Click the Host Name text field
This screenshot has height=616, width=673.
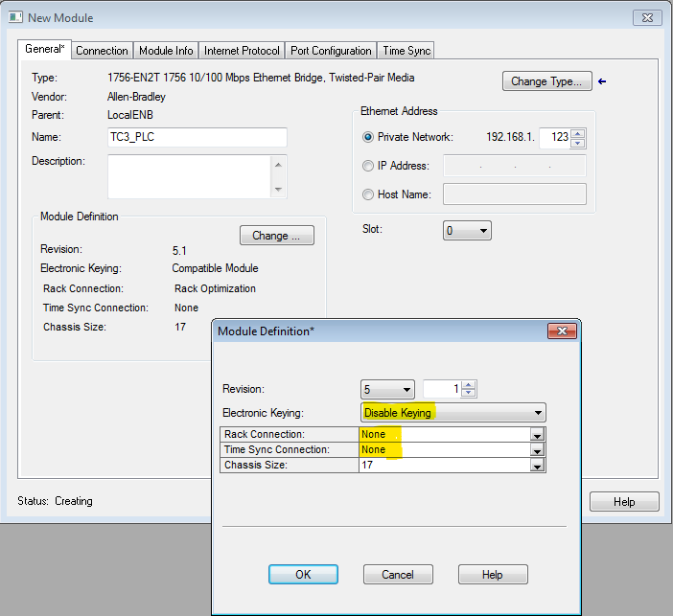click(515, 194)
